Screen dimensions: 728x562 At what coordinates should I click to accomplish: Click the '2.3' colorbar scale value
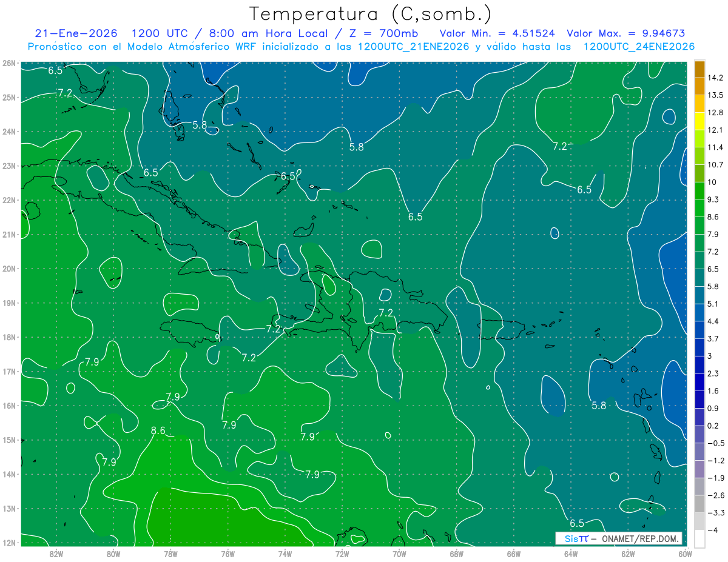[x=713, y=373]
